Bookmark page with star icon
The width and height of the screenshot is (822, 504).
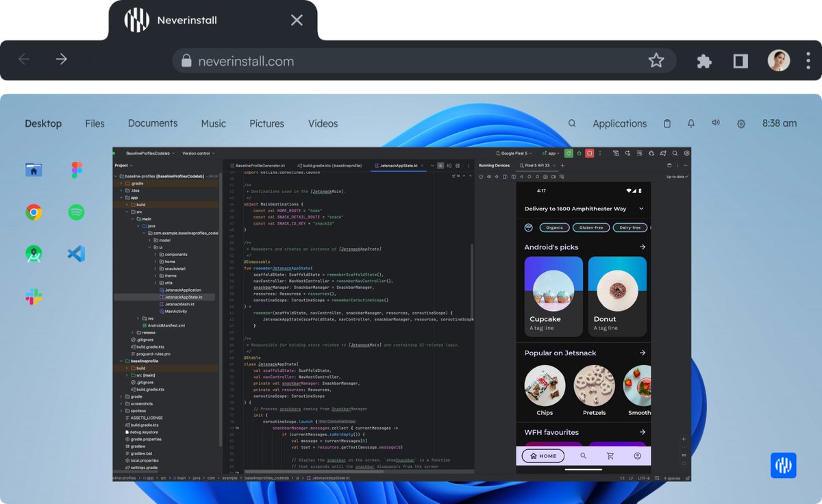tap(656, 60)
